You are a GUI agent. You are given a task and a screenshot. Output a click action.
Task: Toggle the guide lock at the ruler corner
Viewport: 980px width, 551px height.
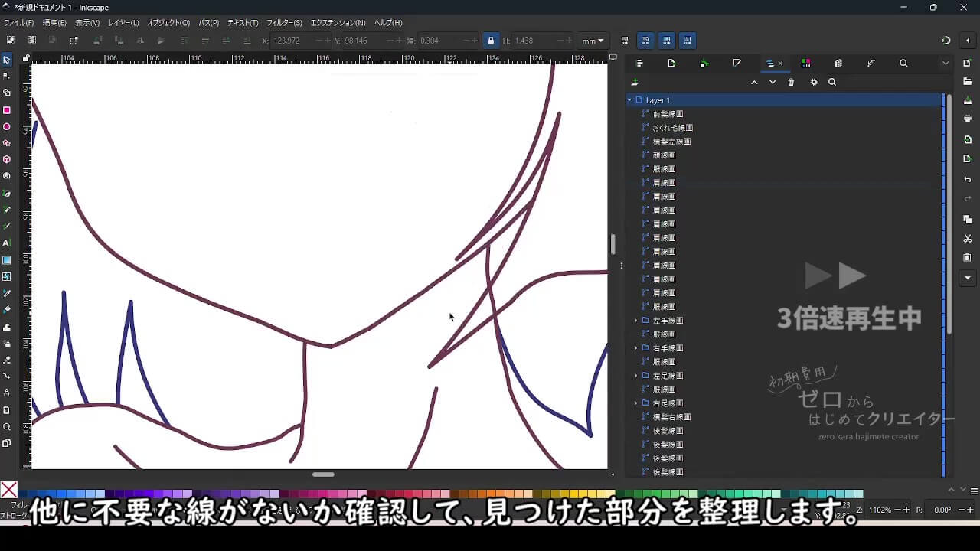point(26,58)
